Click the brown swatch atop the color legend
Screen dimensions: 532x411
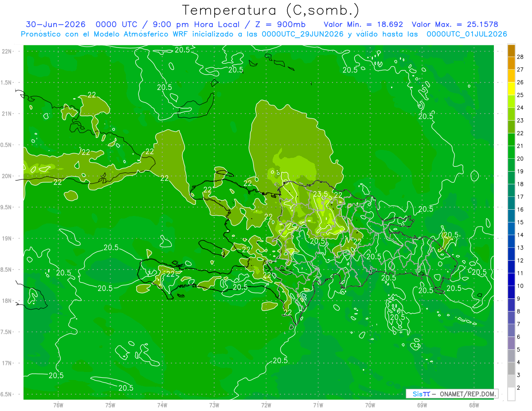511,51
